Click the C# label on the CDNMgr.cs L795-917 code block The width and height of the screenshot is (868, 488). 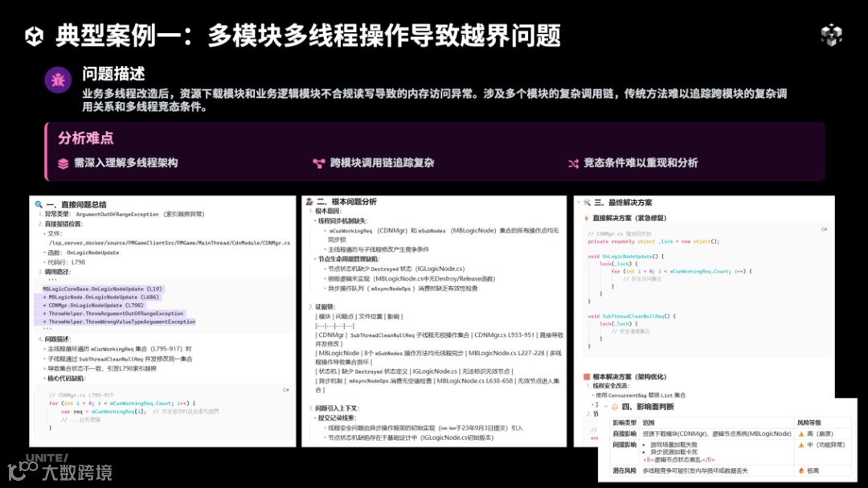pyautogui.click(x=285, y=390)
